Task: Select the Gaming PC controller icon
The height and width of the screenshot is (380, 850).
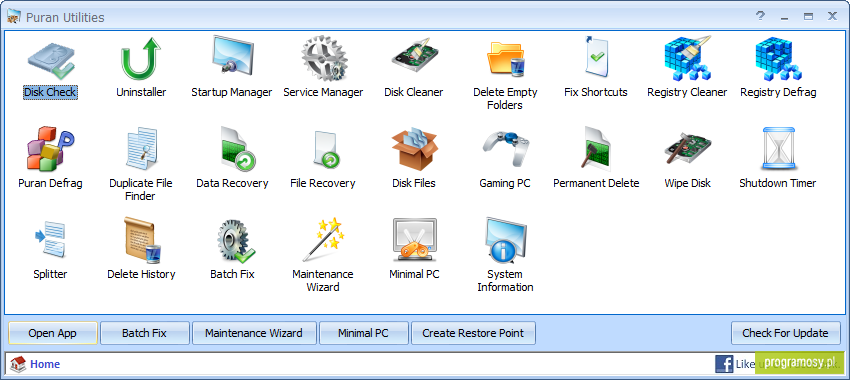Action: click(x=505, y=149)
